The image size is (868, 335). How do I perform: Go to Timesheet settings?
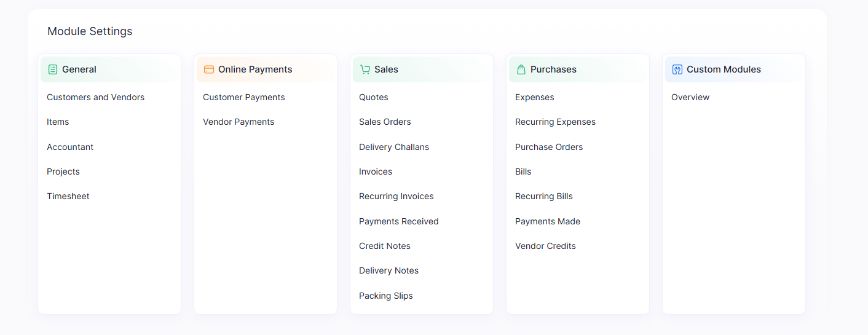point(68,196)
